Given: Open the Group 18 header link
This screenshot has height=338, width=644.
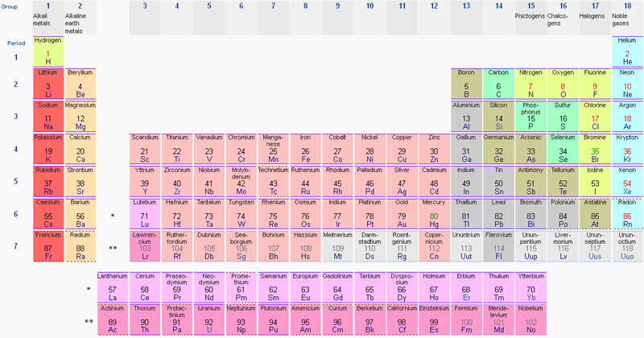Looking at the screenshot, I should pyautogui.click(x=627, y=6).
